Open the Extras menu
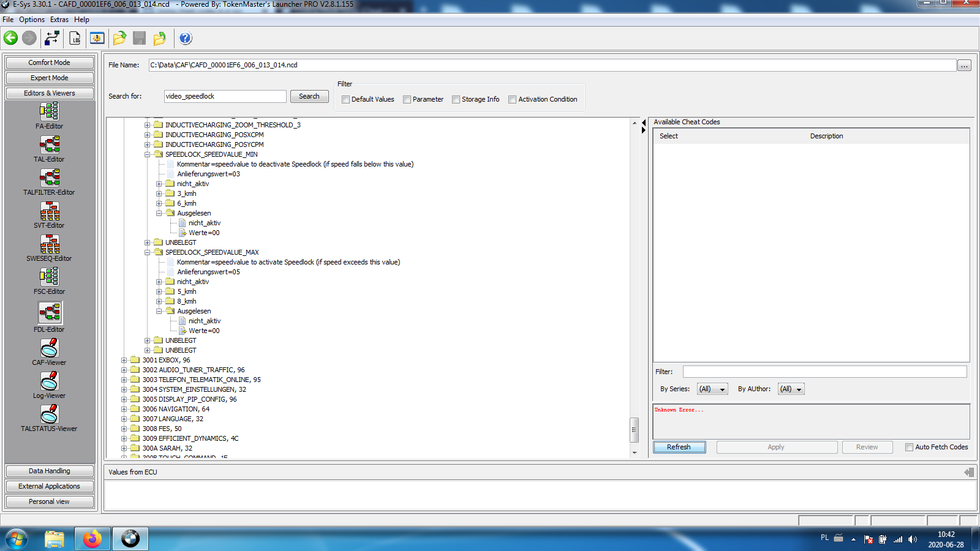The width and height of the screenshot is (980, 551). (59, 20)
